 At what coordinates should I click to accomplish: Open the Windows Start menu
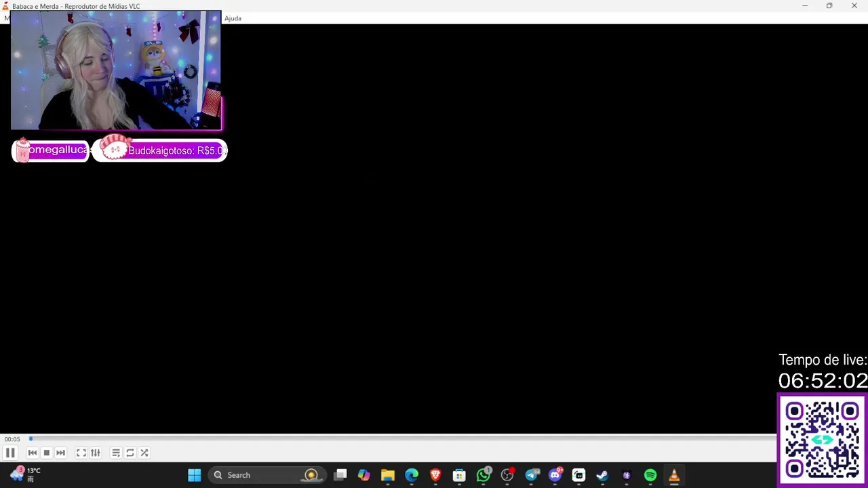[x=195, y=475]
